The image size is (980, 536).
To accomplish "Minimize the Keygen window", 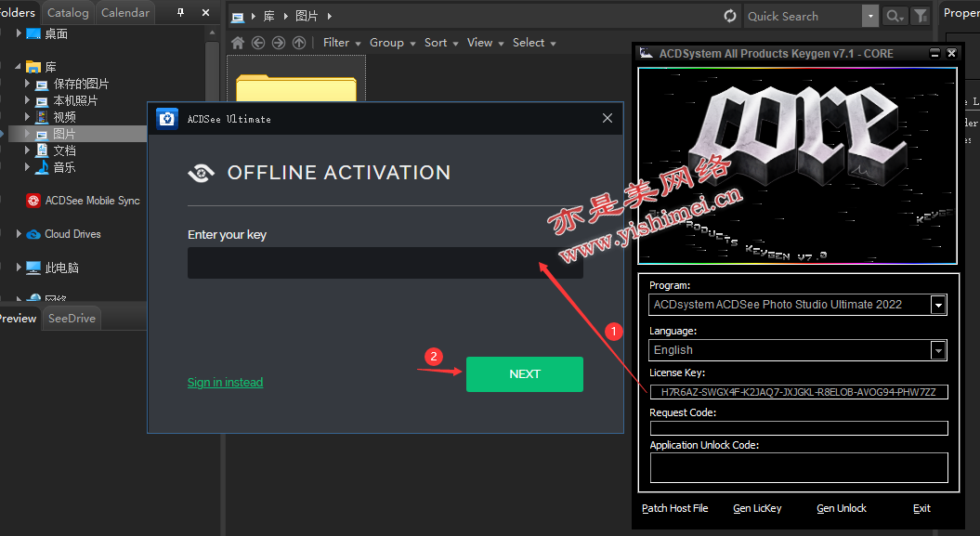I will [935, 54].
